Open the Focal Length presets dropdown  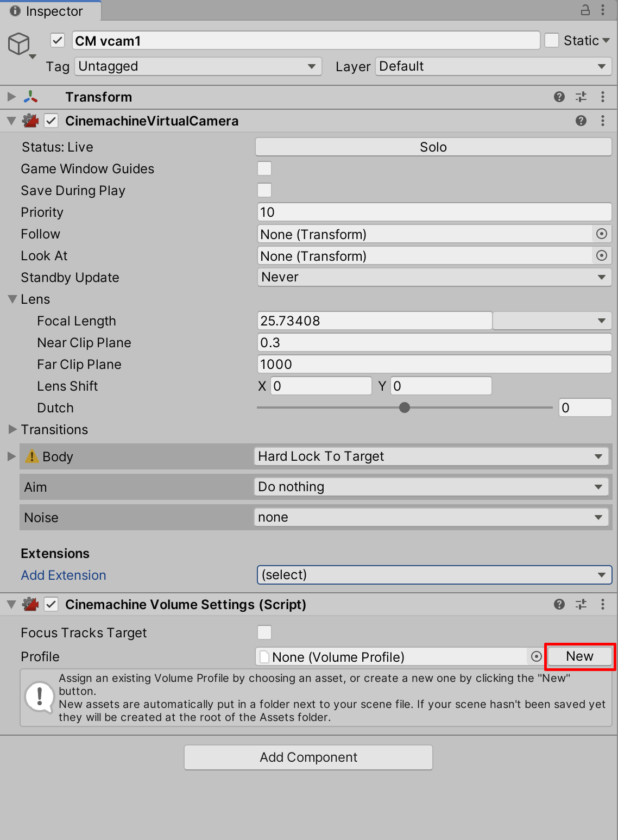552,321
